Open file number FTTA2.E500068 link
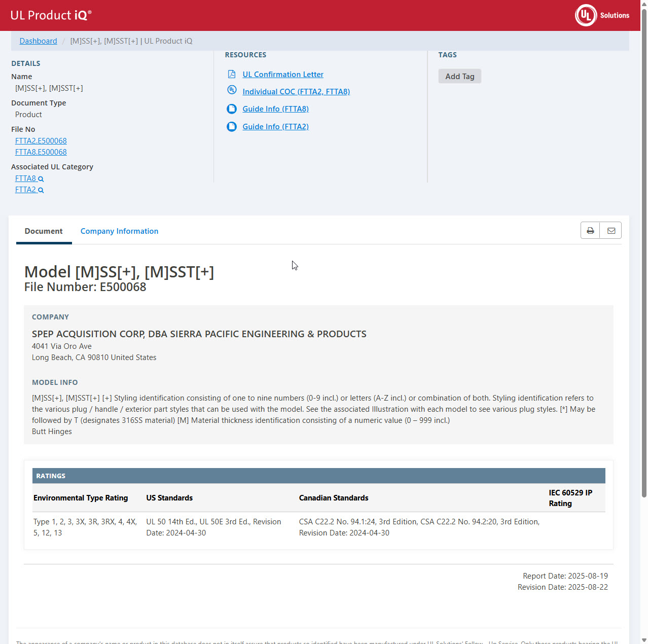The image size is (648, 644). [x=41, y=141]
